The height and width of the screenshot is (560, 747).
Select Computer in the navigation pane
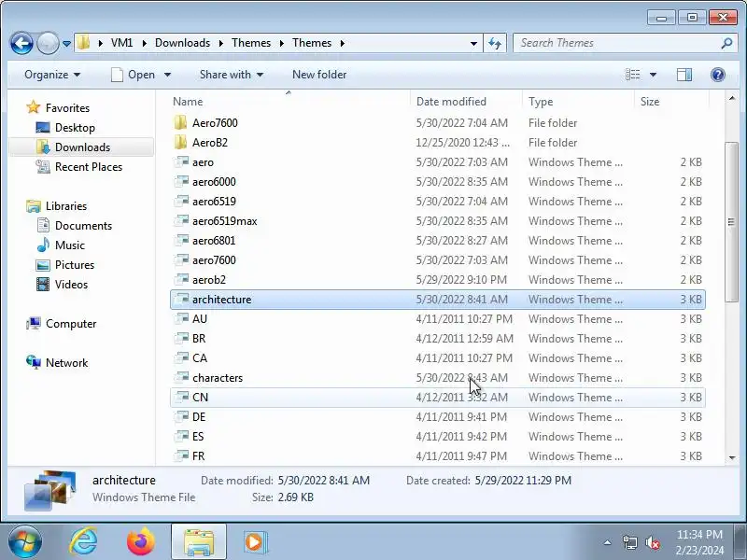point(71,323)
